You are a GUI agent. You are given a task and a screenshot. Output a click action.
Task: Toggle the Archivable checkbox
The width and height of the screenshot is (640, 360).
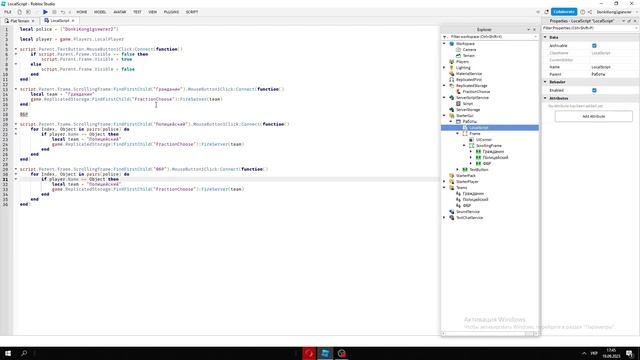tap(594, 46)
